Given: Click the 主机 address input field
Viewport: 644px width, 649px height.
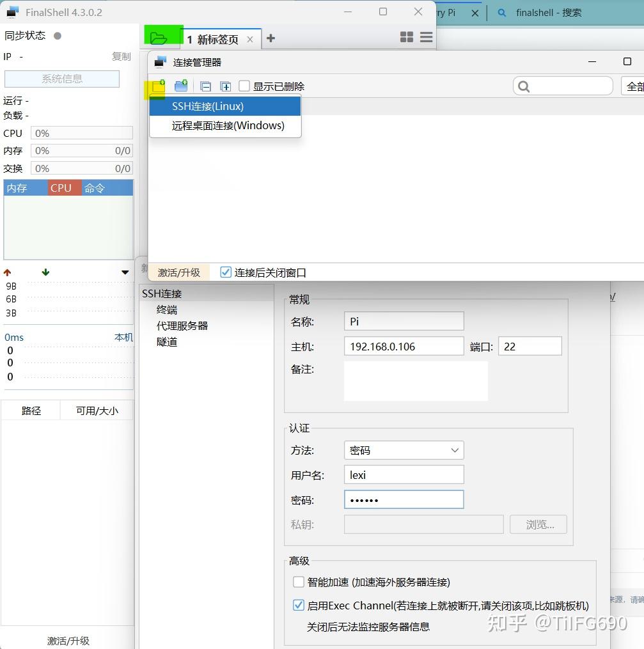Looking at the screenshot, I should tap(404, 345).
